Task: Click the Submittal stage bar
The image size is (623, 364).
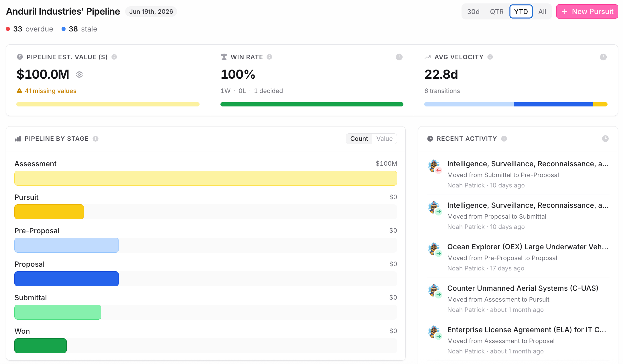Action: pos(58,312)
